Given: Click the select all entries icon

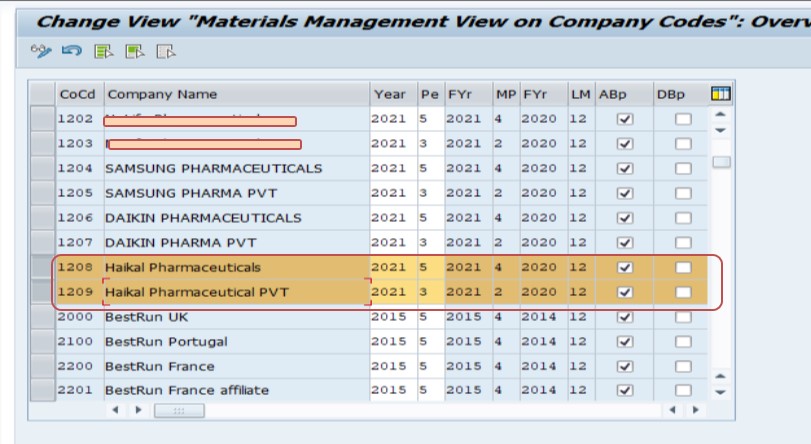Looking at the screenshot, I should tap(103, 51).
